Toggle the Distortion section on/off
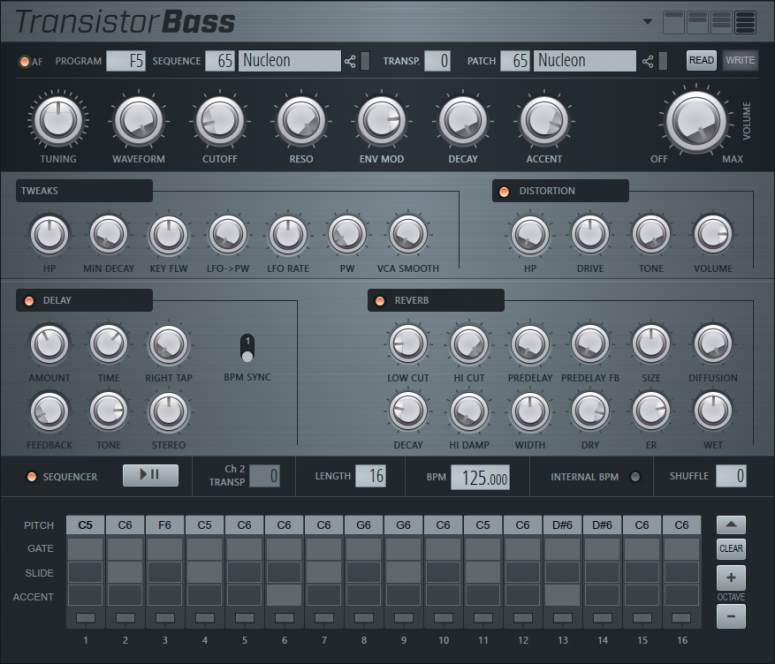 coord(504,191)
